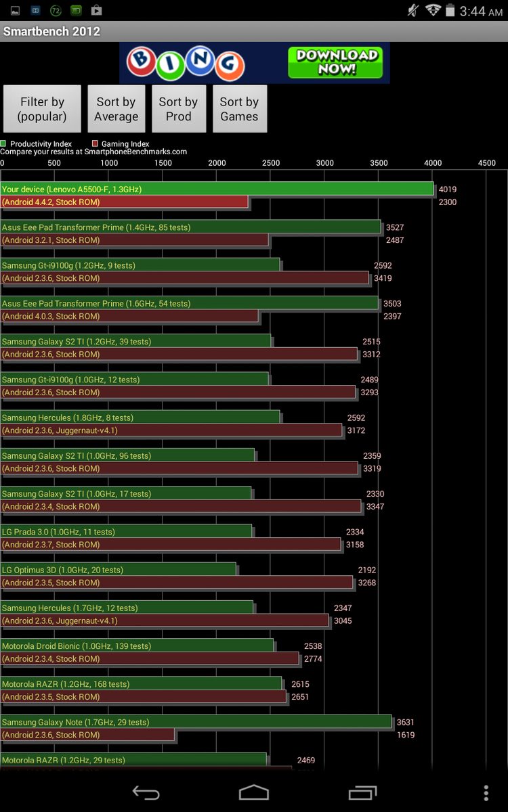Tap the muted sound status icon
508x812 pixels.
click(x=412, y=10)
